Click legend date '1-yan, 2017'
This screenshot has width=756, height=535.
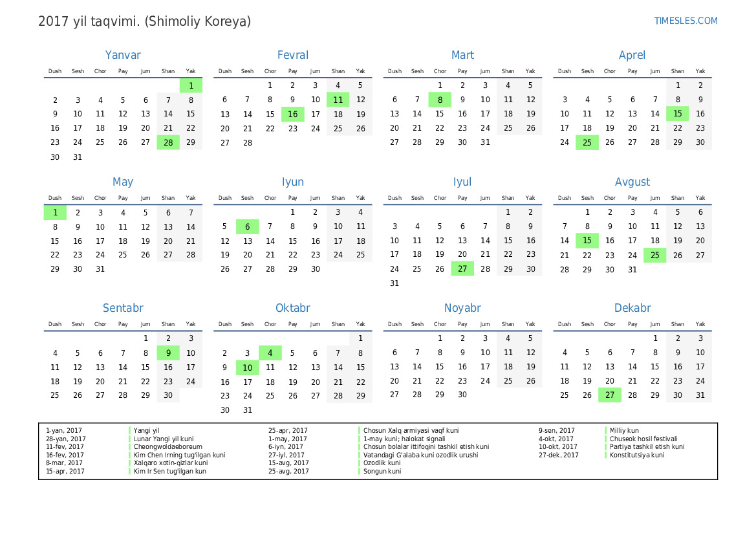pos(63,430)
